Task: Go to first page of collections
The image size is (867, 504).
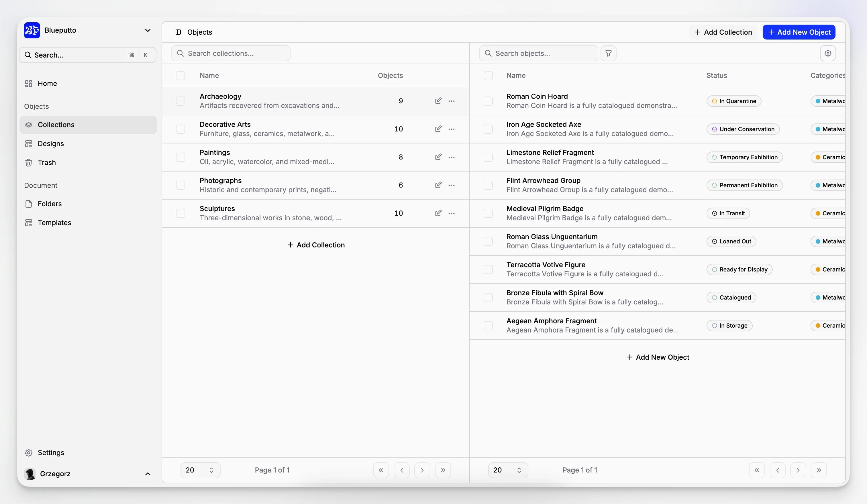Action: (381, 470)
